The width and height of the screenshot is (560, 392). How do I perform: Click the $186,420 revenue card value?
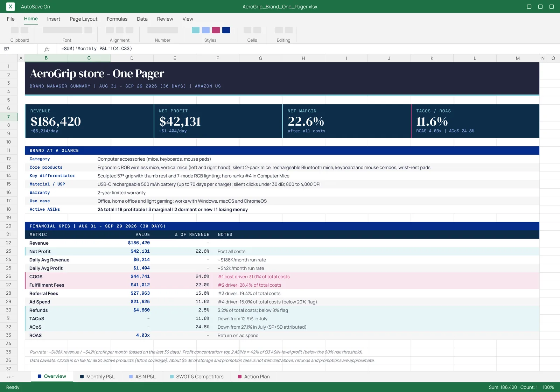pyautogui.click(x=56, y=121)
